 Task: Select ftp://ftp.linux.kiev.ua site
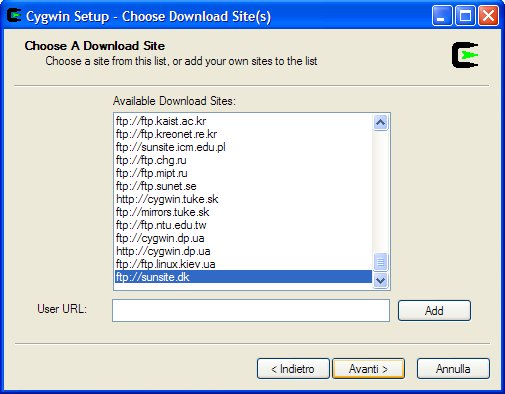pyautogui.click(x=243, y=264)
